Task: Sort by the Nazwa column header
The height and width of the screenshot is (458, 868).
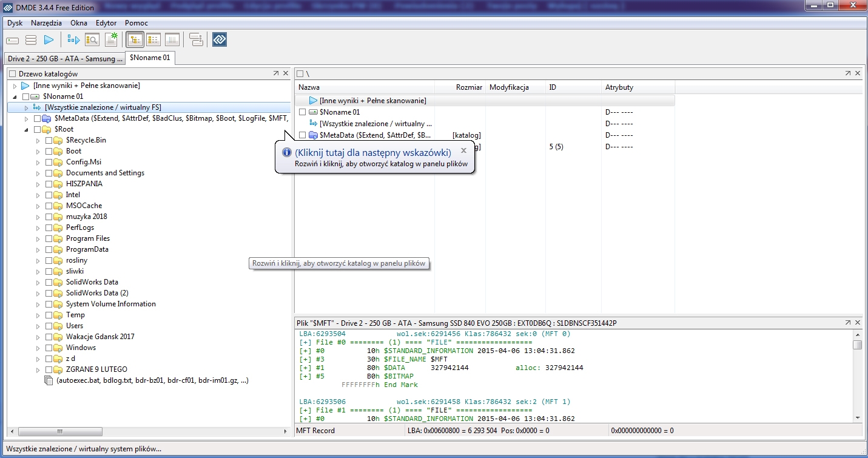Action: [x=365, y=87]
